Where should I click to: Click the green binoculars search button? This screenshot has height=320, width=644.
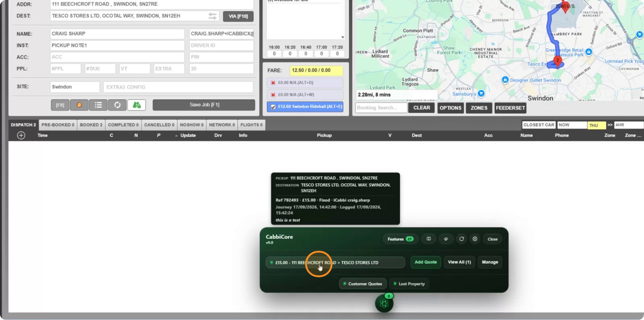pyautogui.click(x=137, y=105)
